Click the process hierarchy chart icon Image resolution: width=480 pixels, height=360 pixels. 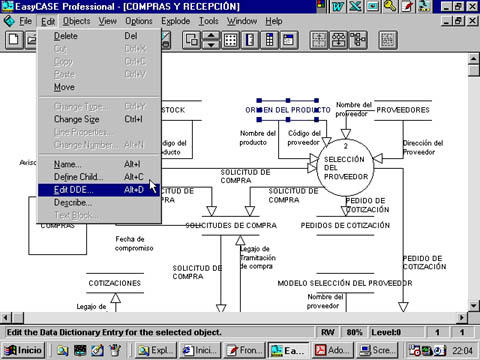pos(339,40)
